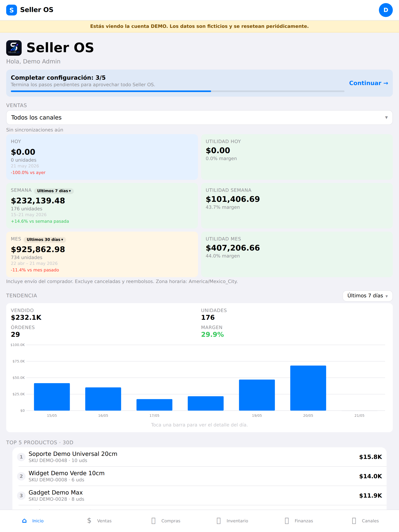Click rank badge 3 for Gadget Demo

pos(21,495)
